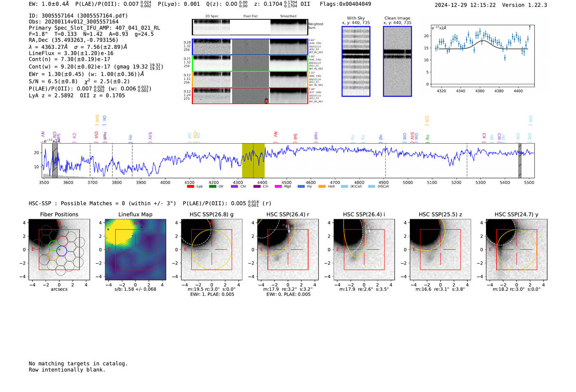Select the blue-bordered 2D spectrum row
576x392 pixels.
tap(250, 47)
